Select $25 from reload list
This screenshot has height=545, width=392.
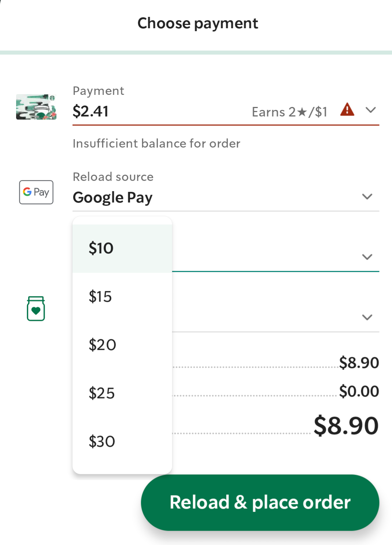(x=122, y=393)
